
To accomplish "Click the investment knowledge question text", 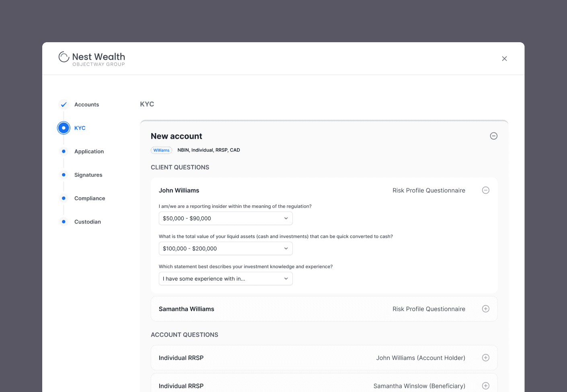I will [x=246, y=267].
